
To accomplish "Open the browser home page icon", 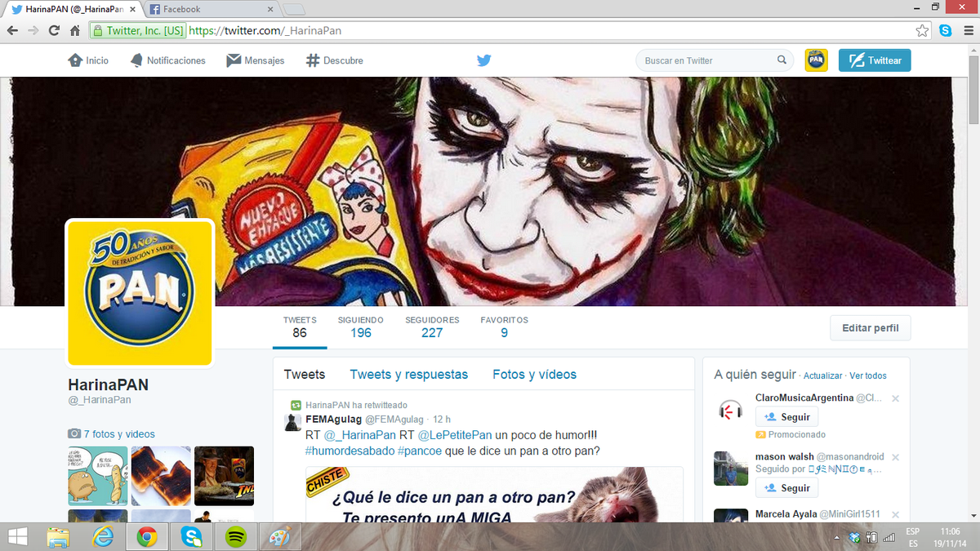I will (x=75, y=31).
